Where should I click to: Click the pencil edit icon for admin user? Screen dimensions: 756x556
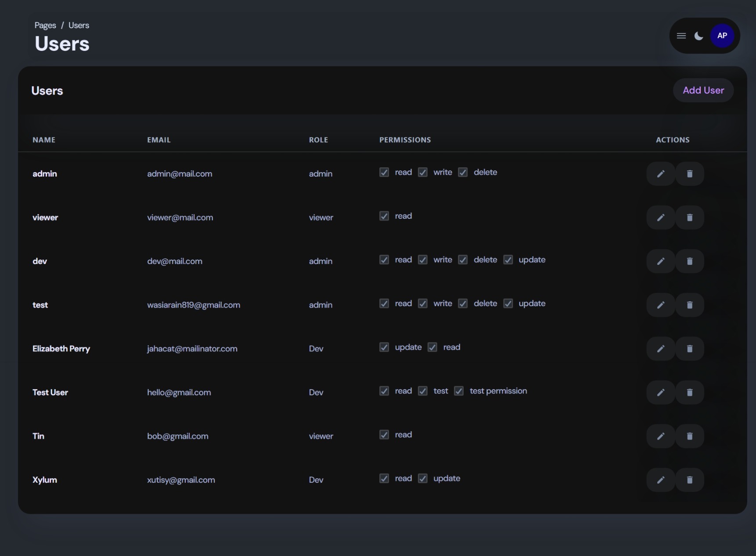click(x=660, y=174)
